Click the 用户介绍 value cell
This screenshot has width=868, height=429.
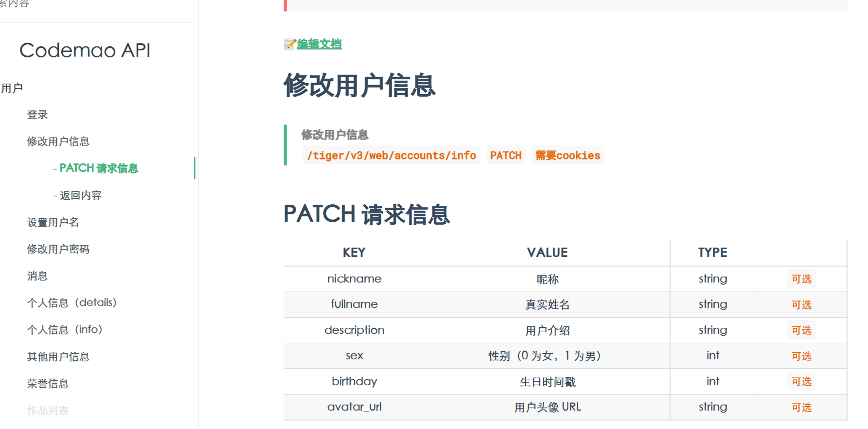(547, 330)
